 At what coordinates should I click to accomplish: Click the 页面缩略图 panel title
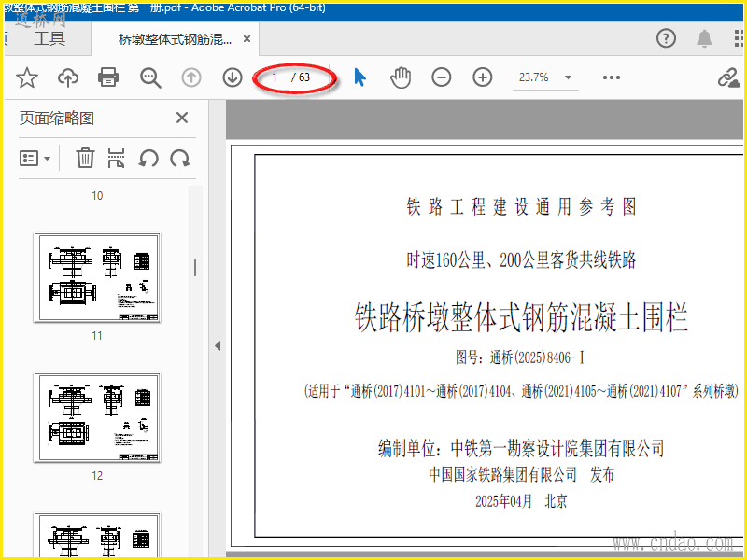tap(57, 119)
